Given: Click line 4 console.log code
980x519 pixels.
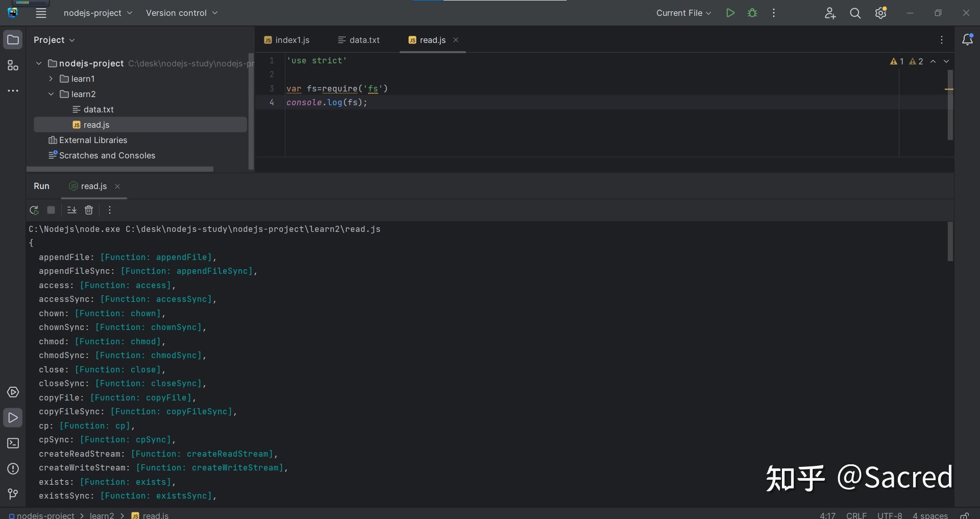Looking at the screenshot, I should 327,102.
